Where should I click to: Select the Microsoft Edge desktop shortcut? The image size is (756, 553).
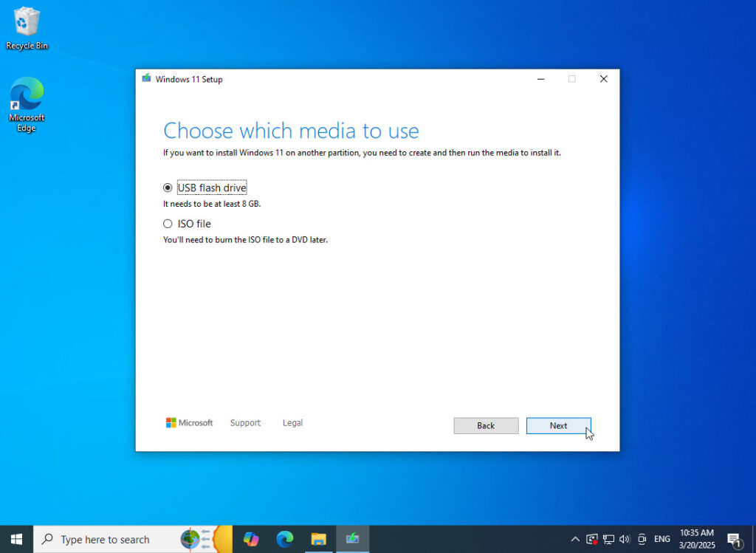coord(27,105)
